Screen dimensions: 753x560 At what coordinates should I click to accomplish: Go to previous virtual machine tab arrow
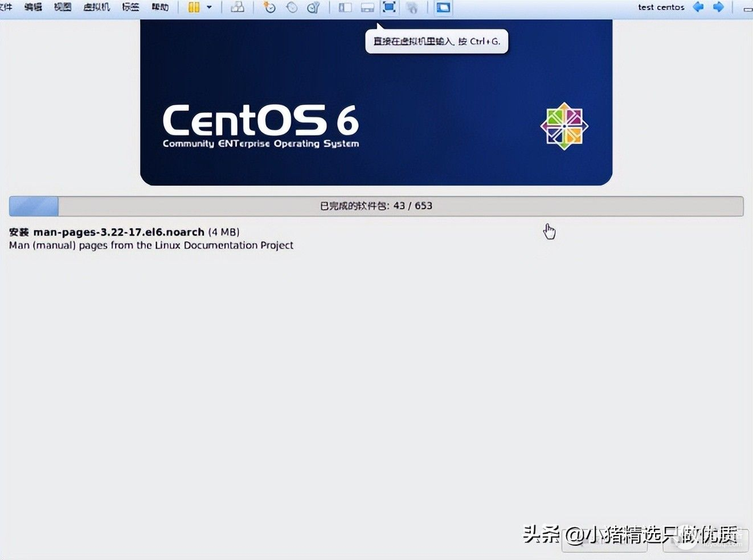[698, 7]
